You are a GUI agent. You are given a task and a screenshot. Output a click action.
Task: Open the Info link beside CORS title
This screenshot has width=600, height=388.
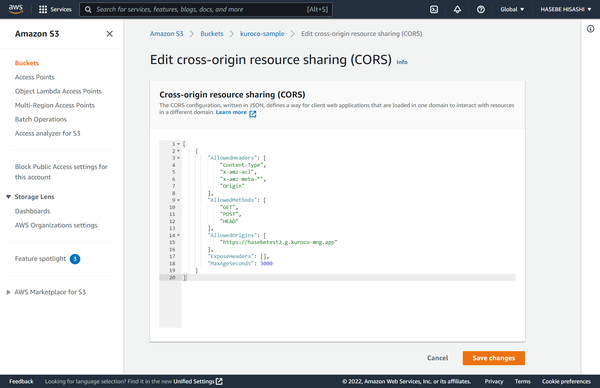click(x=402, y=62)
